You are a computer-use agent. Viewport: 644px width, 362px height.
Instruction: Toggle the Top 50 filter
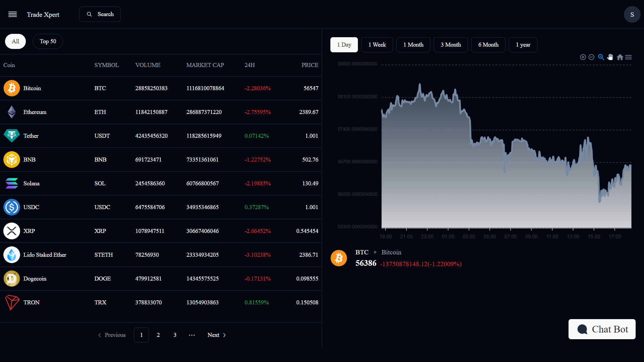(x=48, y=41)
